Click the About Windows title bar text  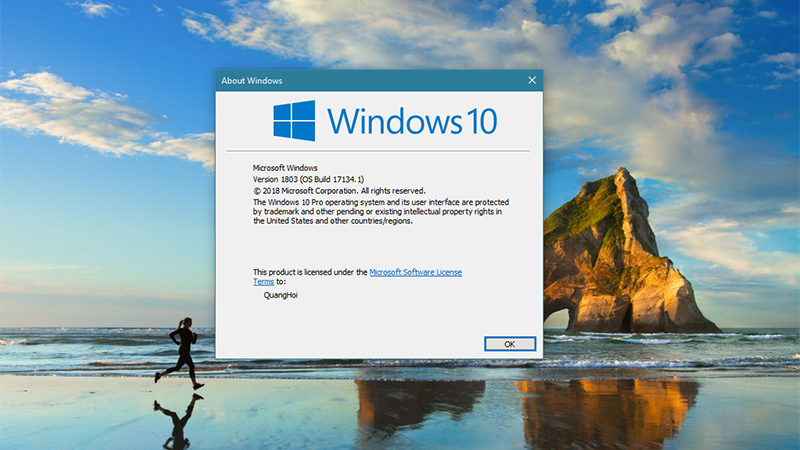[252, 81]
